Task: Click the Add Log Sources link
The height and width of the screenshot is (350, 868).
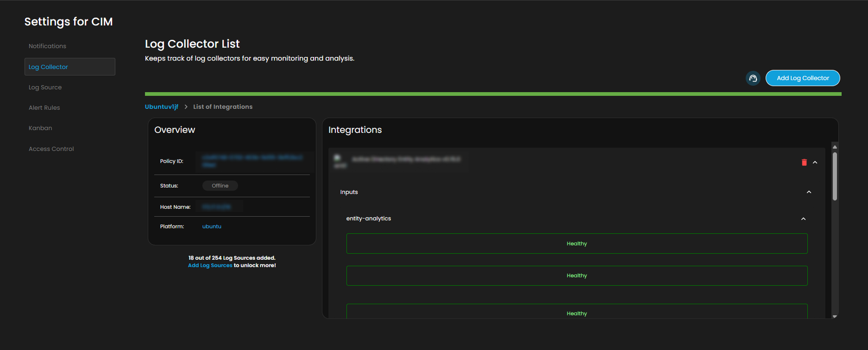Action: point(210,266)
